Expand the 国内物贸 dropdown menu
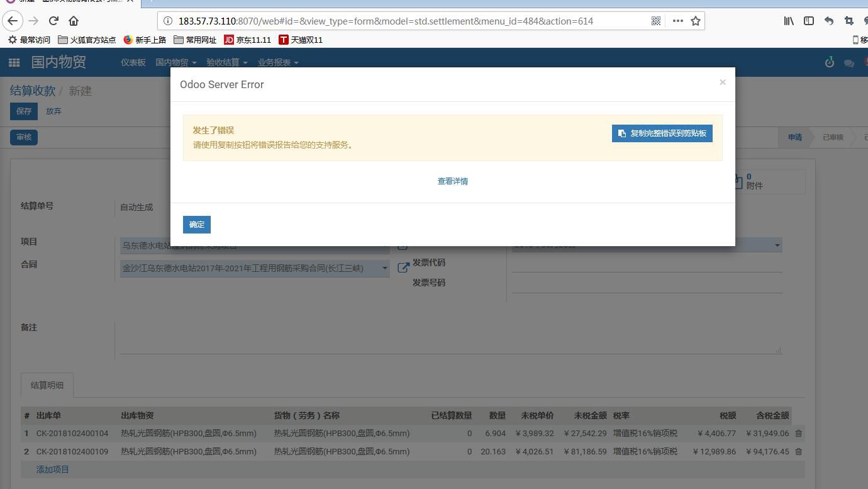868x489 pixels. [x=175, y=62]
